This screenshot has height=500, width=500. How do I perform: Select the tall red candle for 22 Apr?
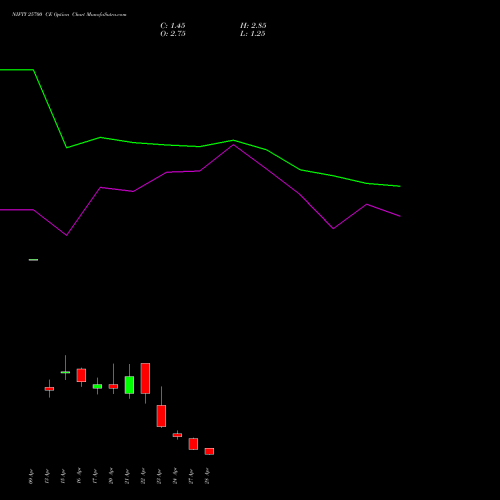click(145, 378)
